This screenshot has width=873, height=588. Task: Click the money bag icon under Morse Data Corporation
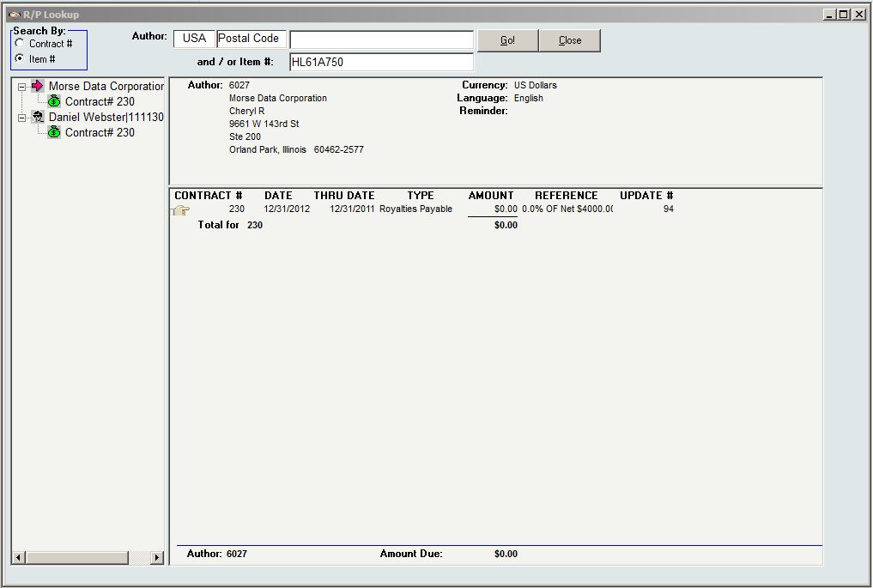tap(54, 101)
